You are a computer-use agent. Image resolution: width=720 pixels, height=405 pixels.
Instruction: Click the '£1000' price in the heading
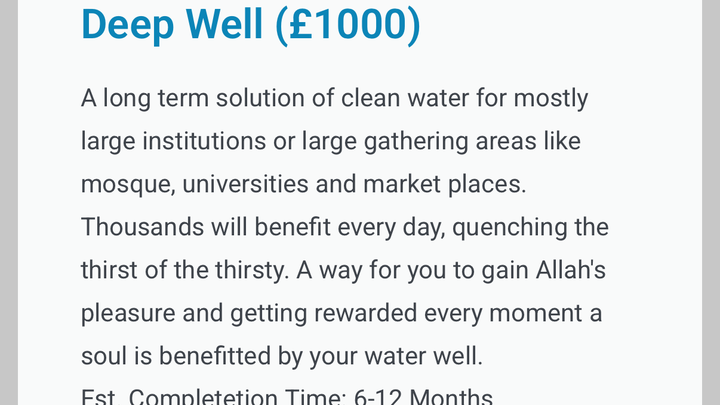click(x=348, y=24)
